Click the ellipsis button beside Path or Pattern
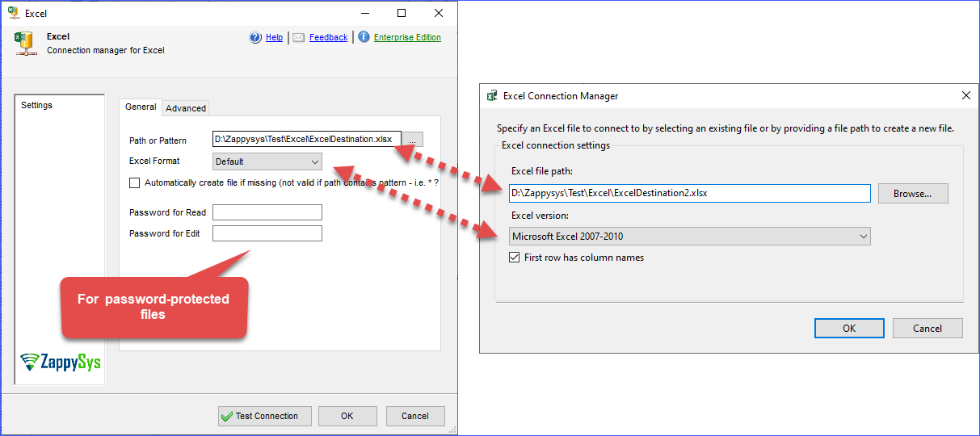 [412, 140]
